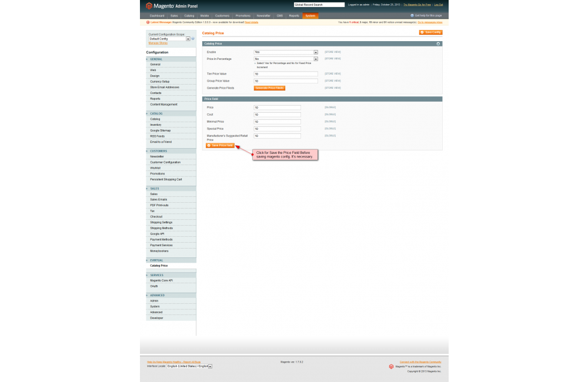The width and height of the screenshot is (588, 382).
Task: Click the Save Config button
Action: point(430,32)
